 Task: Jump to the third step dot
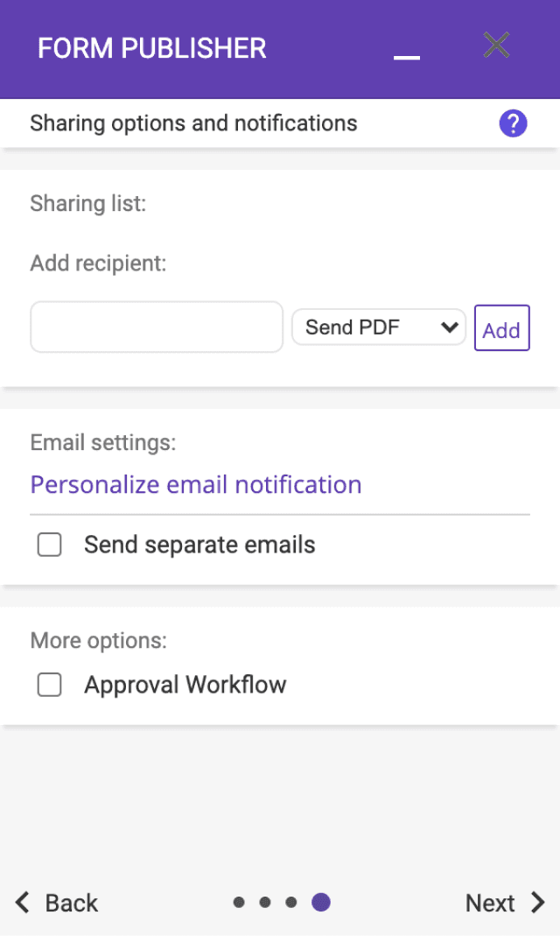click(291, 903)
